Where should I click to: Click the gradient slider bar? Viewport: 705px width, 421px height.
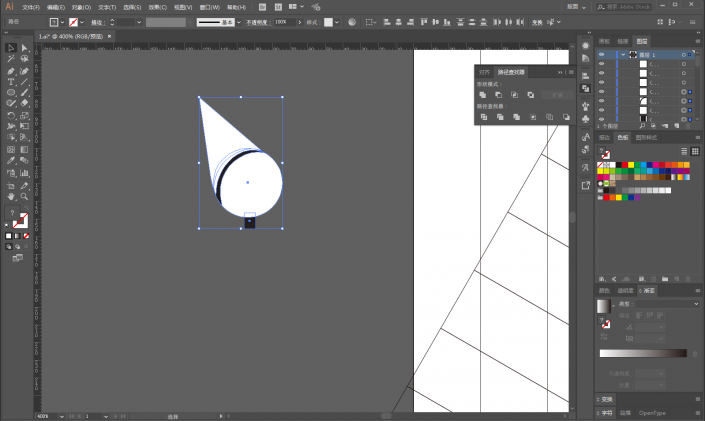tap(643, 353)
